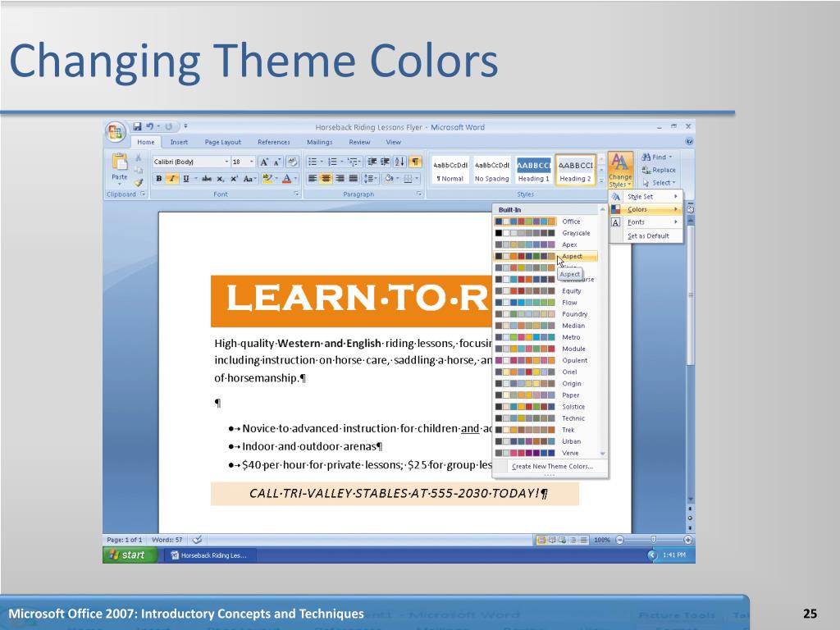Switch to Full Screen Reading view
This screenshot has width=840, height=630.
[x=552, y=540]
